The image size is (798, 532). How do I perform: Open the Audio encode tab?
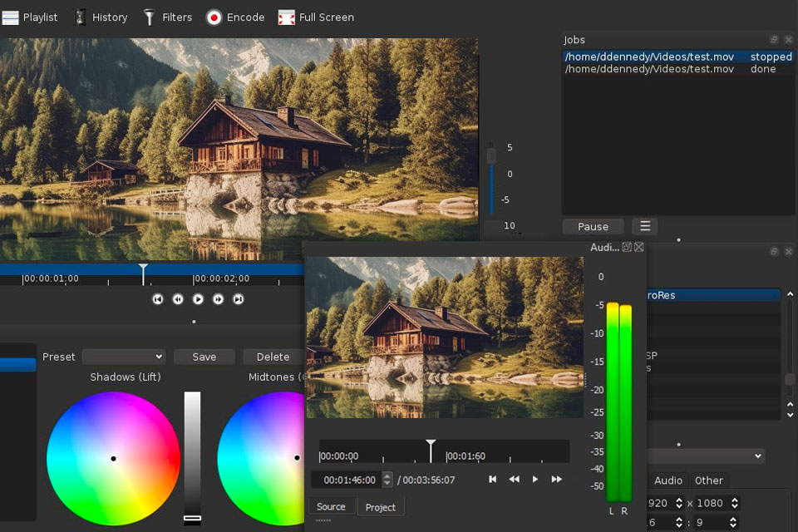(x=667, y=480)
